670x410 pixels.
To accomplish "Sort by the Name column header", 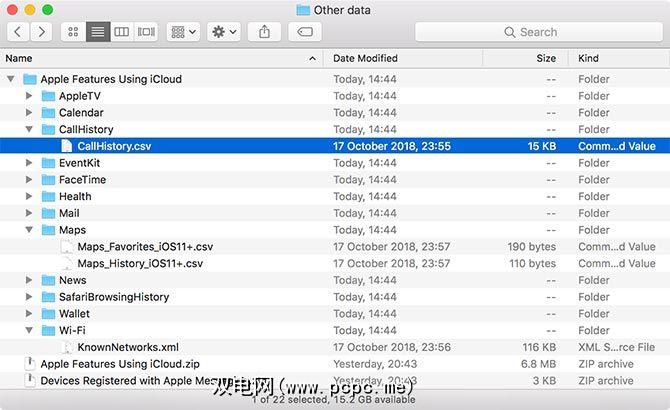I will coord(162,58).
